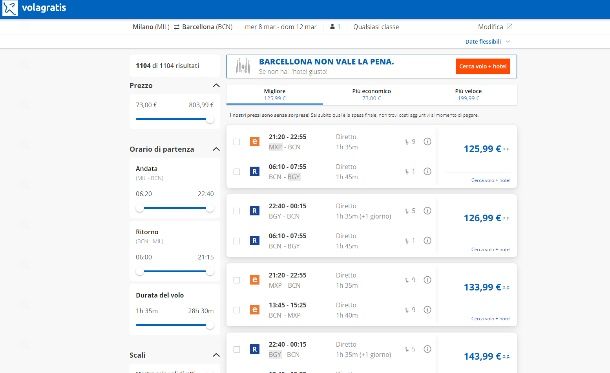This screenshot has width=610, height=373.
Task: Click the Cerca volo + hotel button
Action: click(x=483, y=66)
